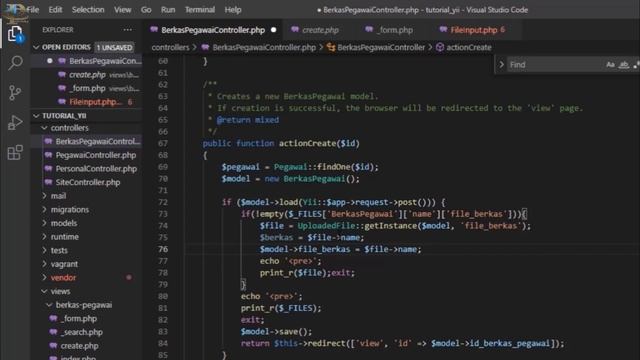Open Explorer views and more actions ellipsis

pos(128,30)
